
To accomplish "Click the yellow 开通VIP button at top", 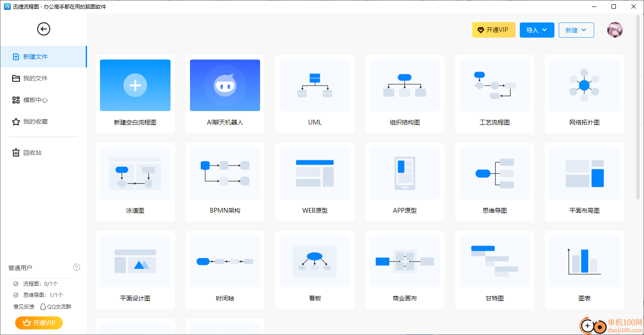I will tap(493, 30).
